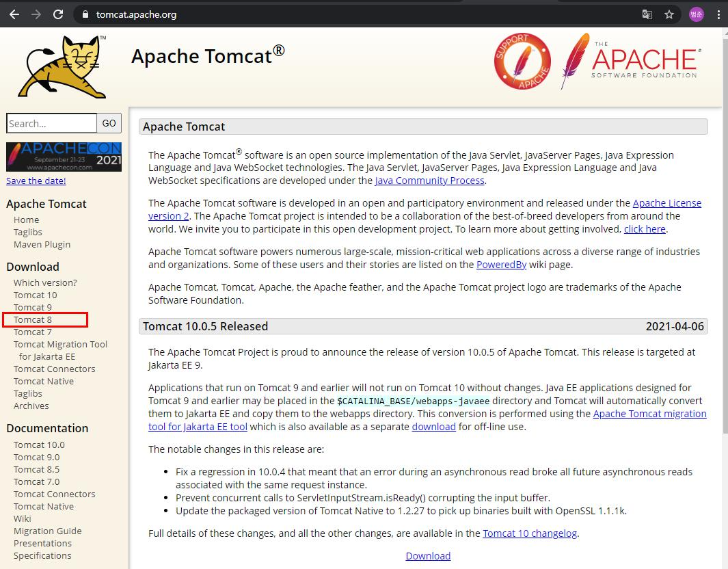Open Presentations sidebar link
The image size is (728, 569).
coord(42,543)
